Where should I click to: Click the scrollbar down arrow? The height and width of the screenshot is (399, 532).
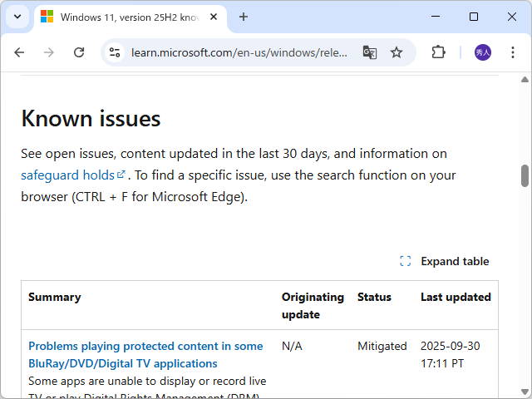(x=525, y=392)
